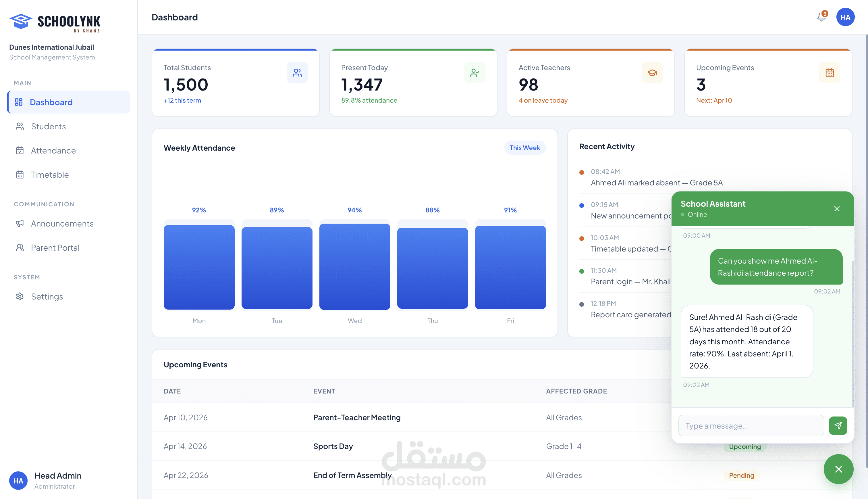This screenshot has height=499, width=868.
Task: Click the Present Today check-user icon
Action: tap(474, 73)
